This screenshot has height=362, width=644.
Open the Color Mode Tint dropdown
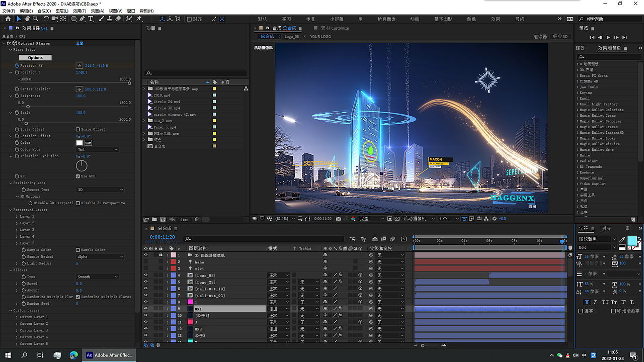point(98,149)
